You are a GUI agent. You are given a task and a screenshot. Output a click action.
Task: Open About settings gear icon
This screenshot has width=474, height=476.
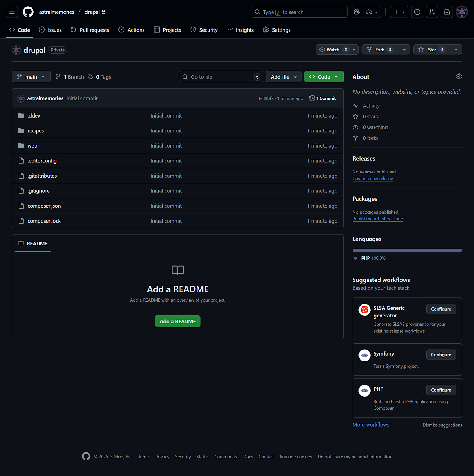point(459,76)
